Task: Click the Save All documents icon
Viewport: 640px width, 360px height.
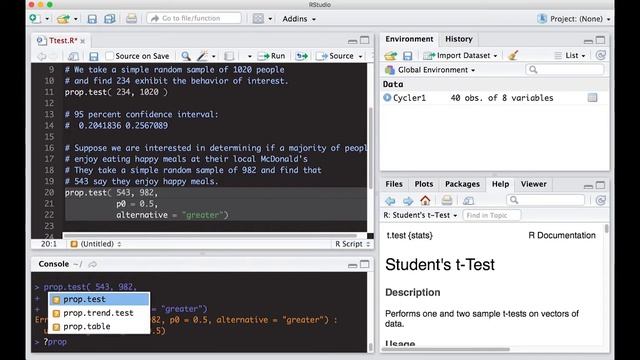Action: point(109,19)
